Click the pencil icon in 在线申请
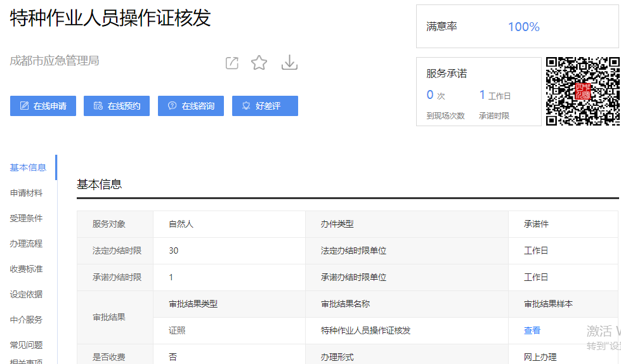This screenshot has width=621, height=364. pyautogui.click(x=25, y=106)
